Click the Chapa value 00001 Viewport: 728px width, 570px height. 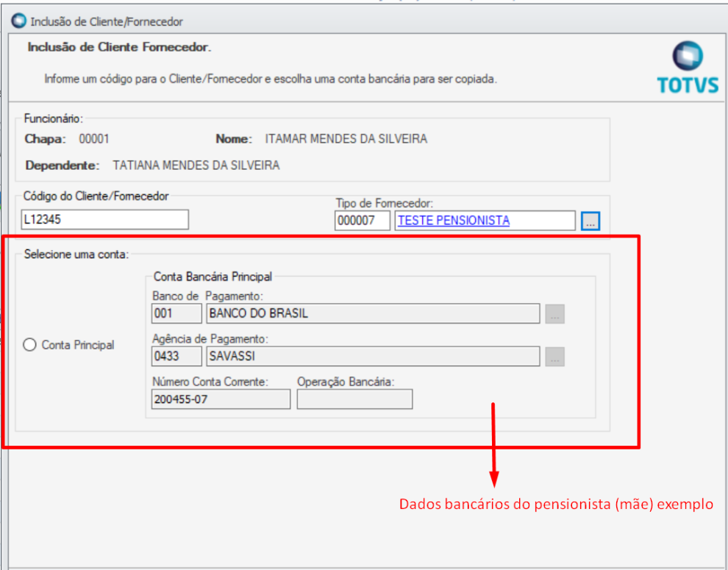94,139
